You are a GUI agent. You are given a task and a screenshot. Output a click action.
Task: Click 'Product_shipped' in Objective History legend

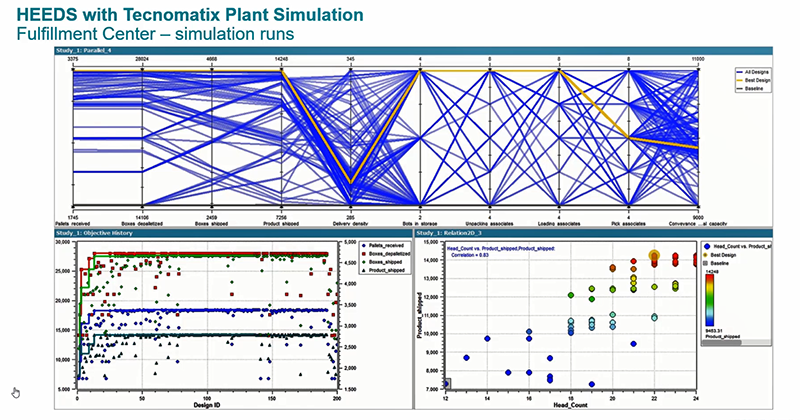(x=386, y=270)
